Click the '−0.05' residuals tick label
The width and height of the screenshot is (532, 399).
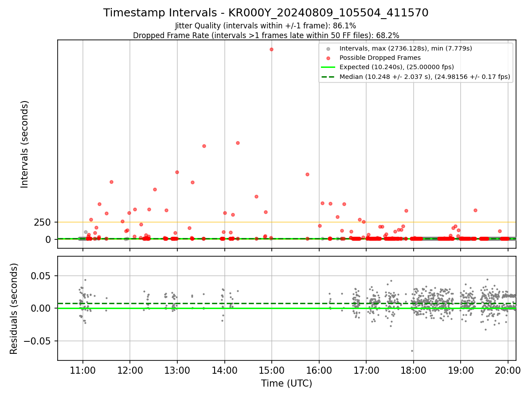38,341
